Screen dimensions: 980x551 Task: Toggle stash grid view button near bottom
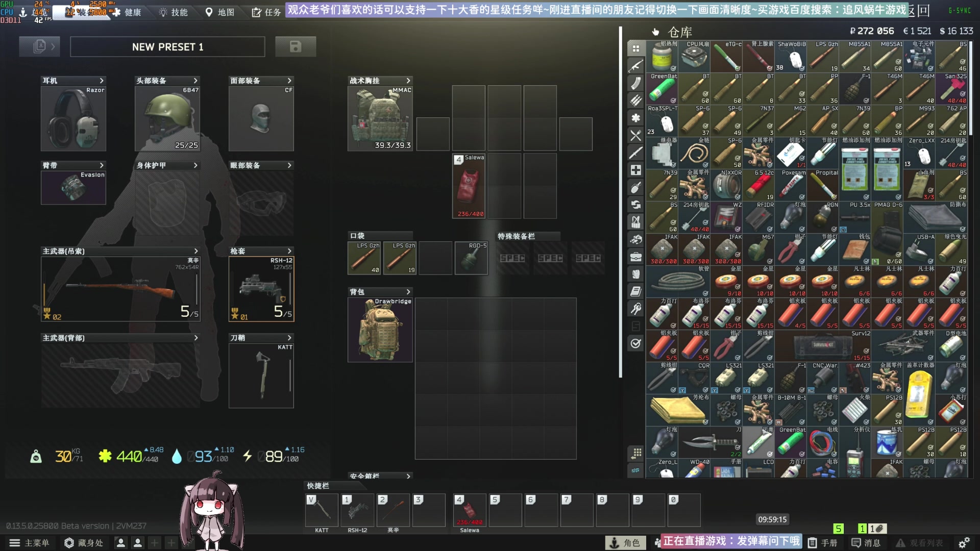[x=636, y=453]
